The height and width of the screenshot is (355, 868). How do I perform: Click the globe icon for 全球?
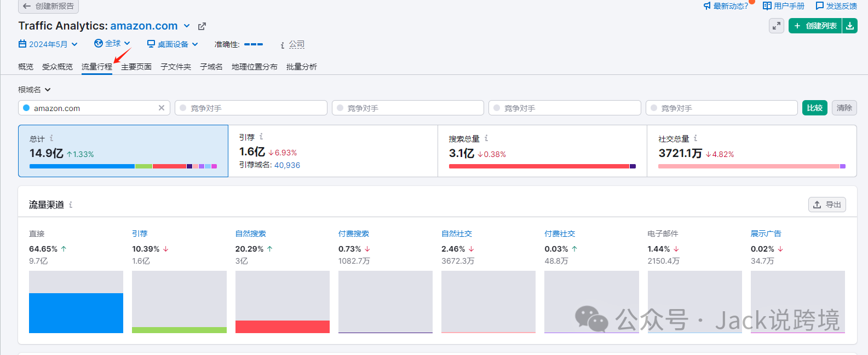[99, 43]
